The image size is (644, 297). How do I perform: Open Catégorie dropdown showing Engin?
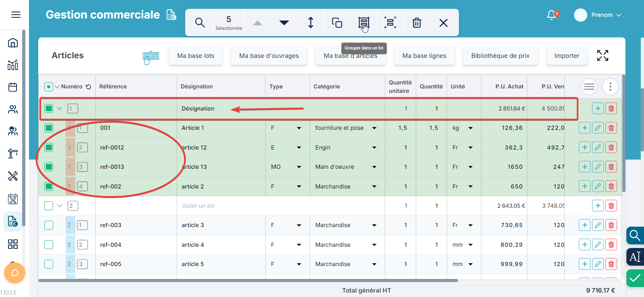[374, 147]
